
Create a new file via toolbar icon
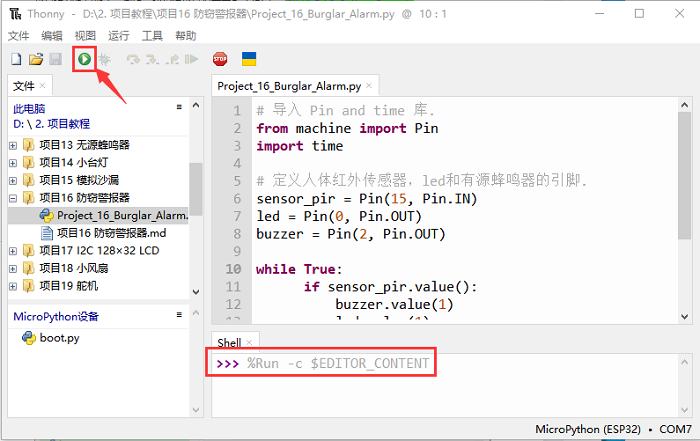(15, 60)
